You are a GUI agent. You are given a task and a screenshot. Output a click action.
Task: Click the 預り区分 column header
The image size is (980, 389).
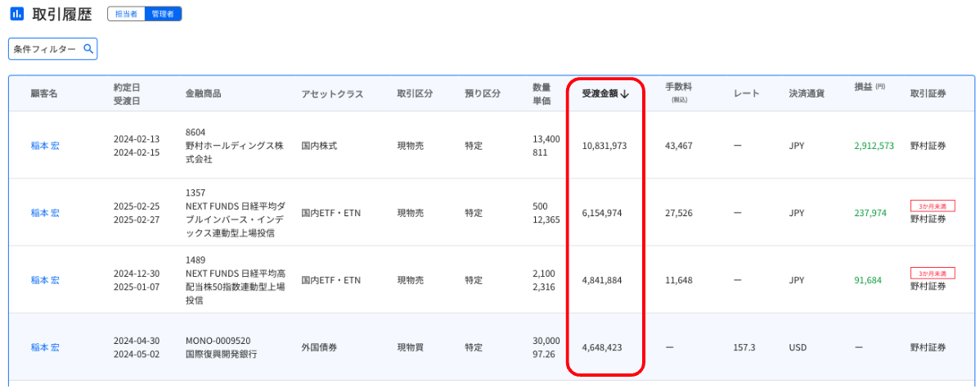pyautogui.click(x=483, y=94)
